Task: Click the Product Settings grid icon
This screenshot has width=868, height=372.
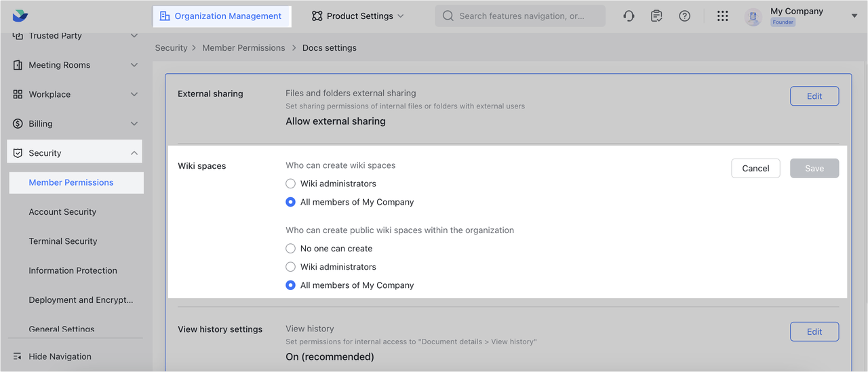Action: [317, 16]
